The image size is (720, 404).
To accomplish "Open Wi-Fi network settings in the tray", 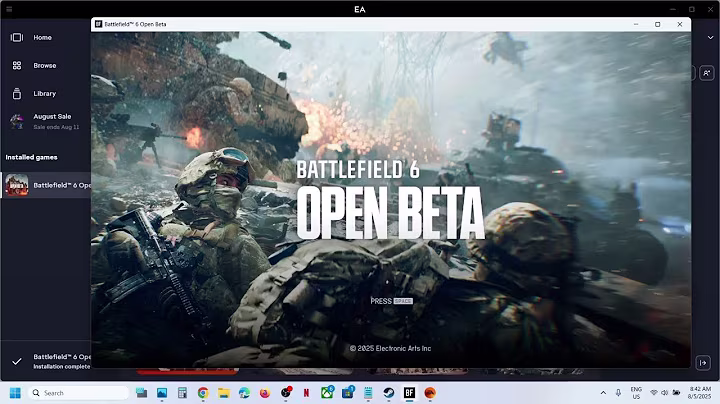I will (653, 393).
